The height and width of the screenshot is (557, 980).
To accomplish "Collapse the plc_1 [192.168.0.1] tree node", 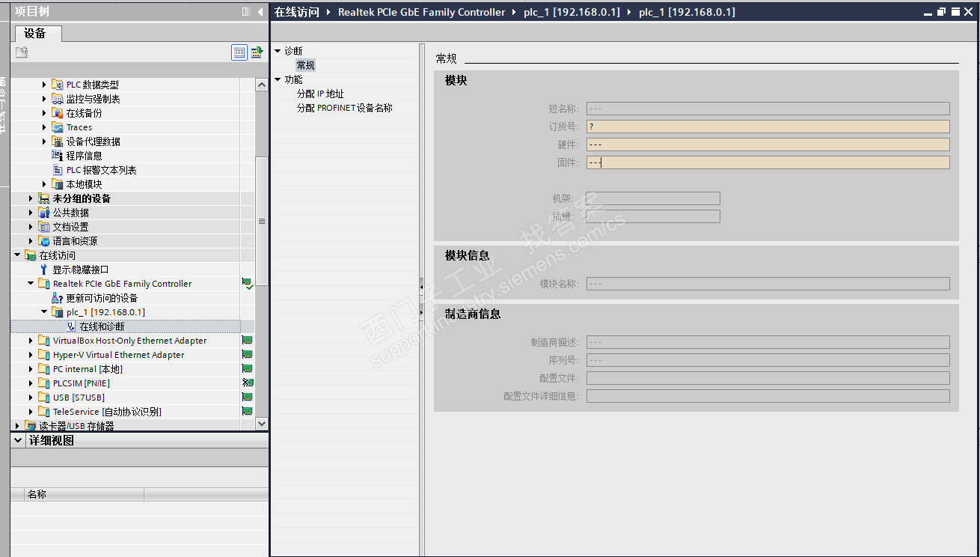I will pyautogui.click(x=44, y=312).
